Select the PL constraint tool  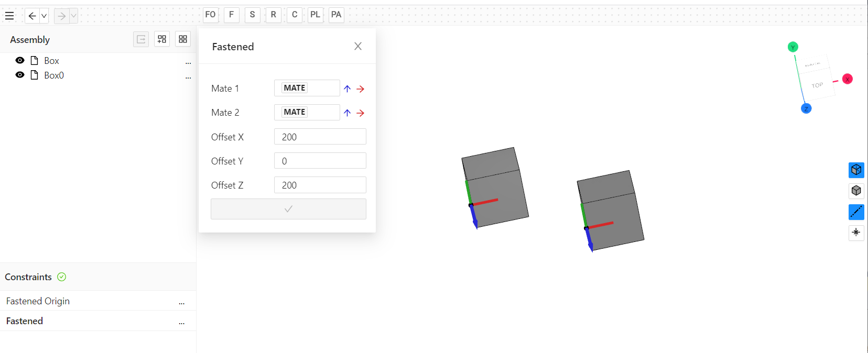315,15
